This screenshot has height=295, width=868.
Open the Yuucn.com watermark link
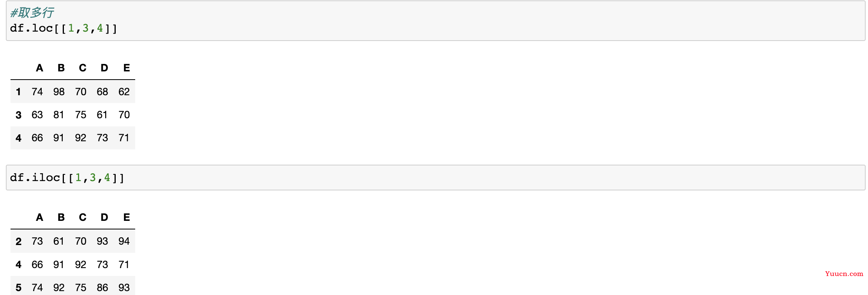pos(844,274)
